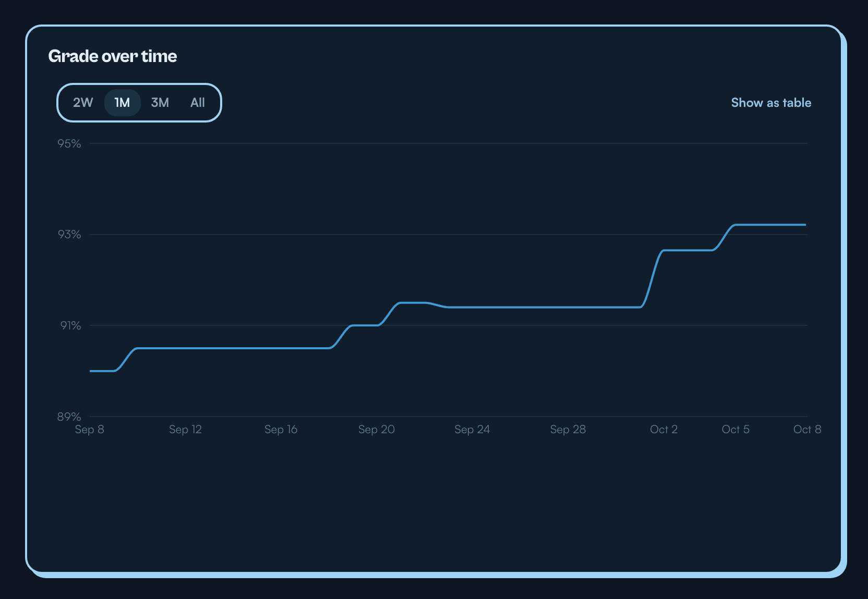
Task: Click the Sep 8 date label
Action: point(90,429)
